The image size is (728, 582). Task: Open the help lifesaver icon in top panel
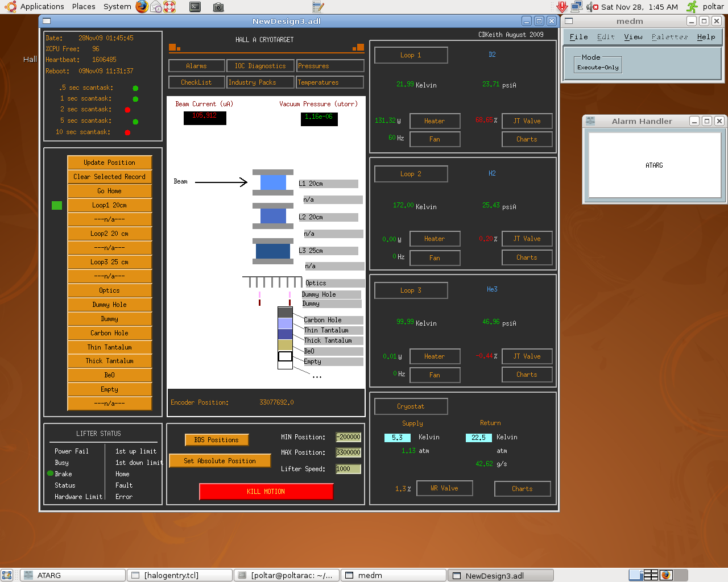point(169,7)
